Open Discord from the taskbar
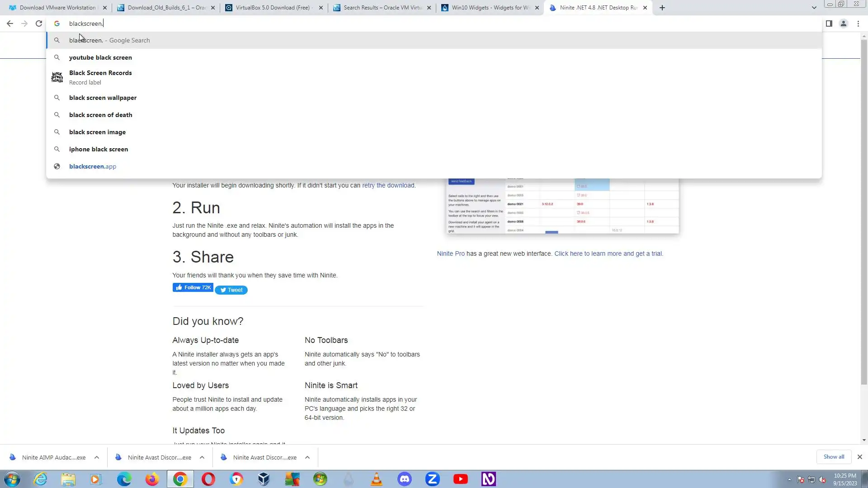The width and height of the screenshot is (868, 488). click(404, 479)
